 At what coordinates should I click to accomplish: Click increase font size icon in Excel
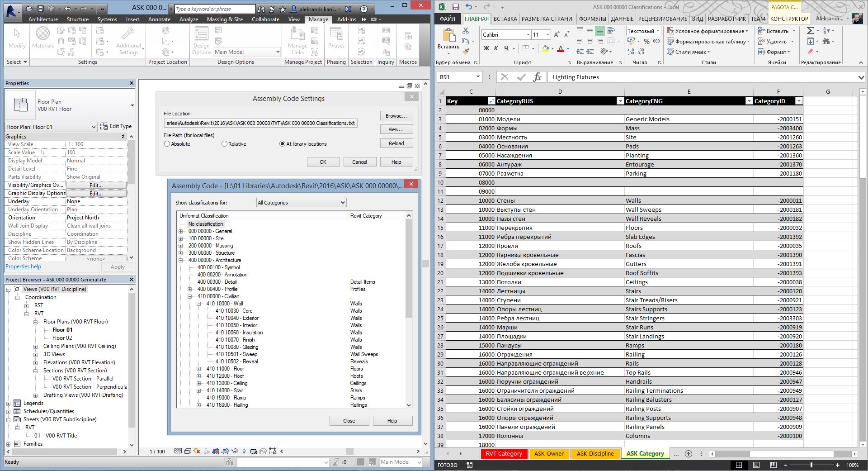coord(557,34)
